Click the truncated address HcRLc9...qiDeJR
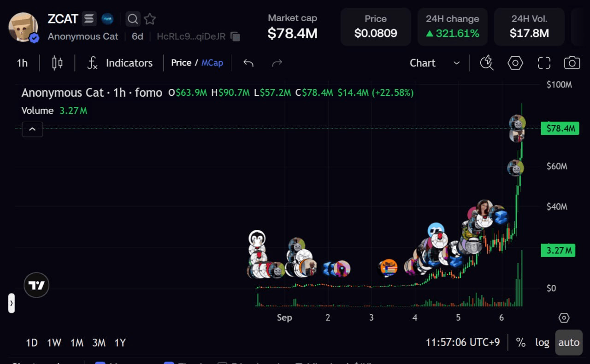This screenshot has width=590, height=364. (x=191, y=36)
